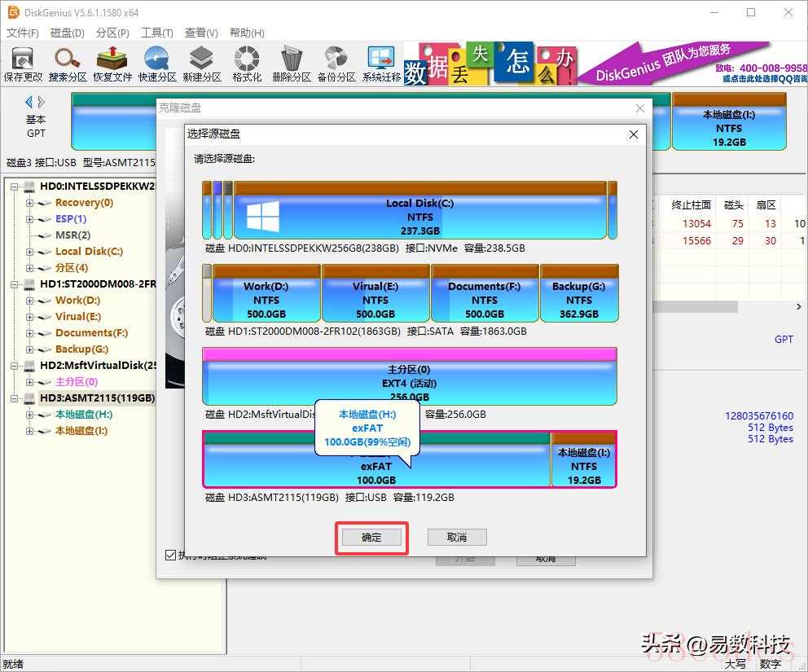The image size is (808, 672).
Task: Collapse the HD0:INTELSSDPEKKW tree node
Action: [15, 187]
